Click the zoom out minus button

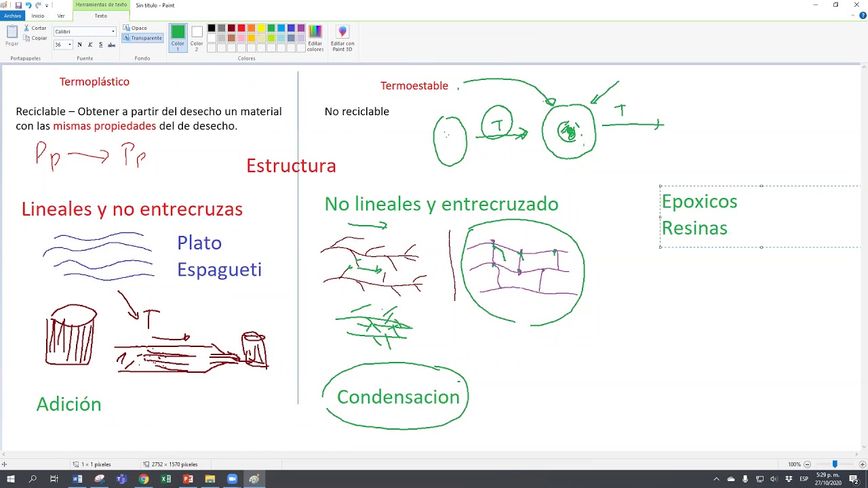point(807,464)
